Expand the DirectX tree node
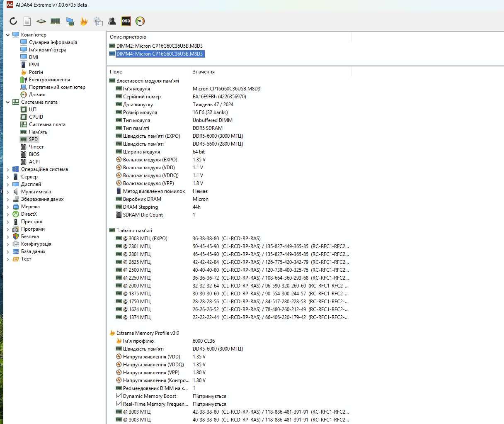Viewport: 504px width, 424px height. (x=7, y=214)
